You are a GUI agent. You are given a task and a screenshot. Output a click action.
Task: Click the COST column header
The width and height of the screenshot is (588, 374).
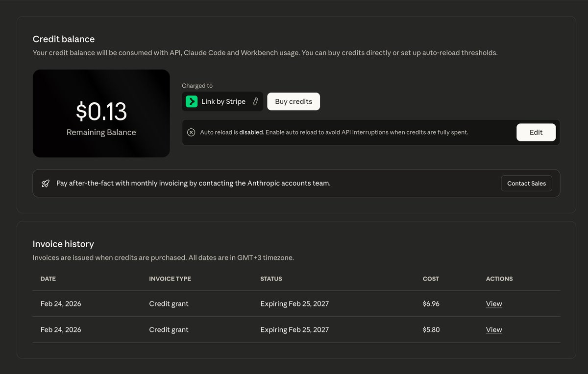click(x=431, y=279)
